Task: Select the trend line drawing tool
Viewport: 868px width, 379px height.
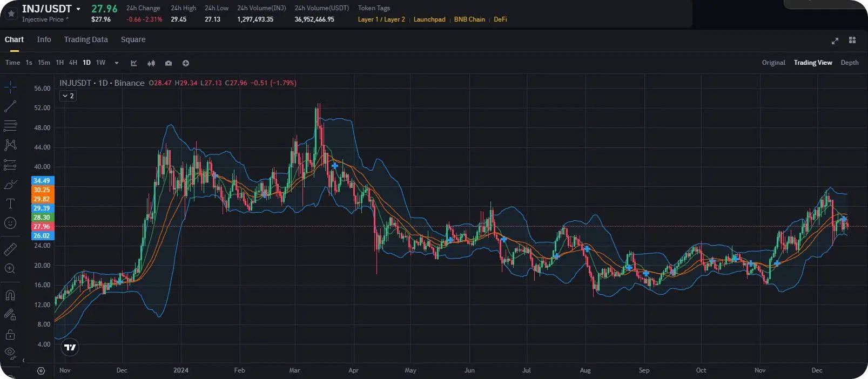Action: [10, 106]
